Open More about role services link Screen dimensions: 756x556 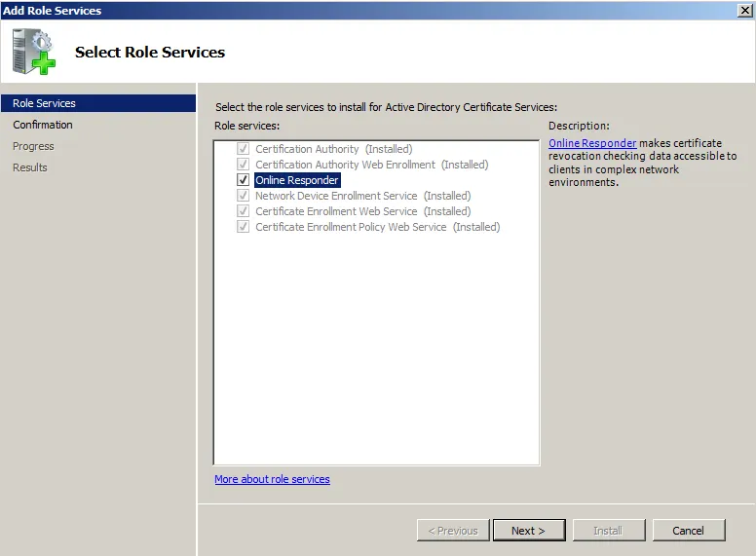[272, 479]
